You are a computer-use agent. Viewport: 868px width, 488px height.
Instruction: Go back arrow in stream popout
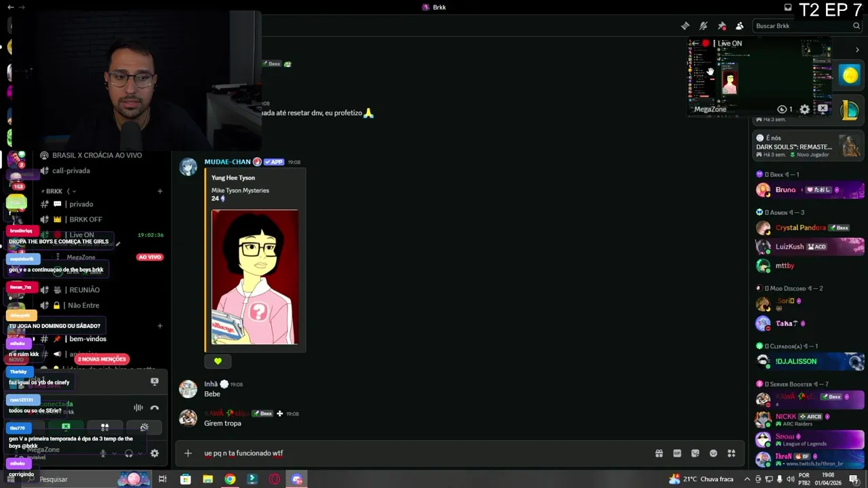pyautogui.click(x=695, y=43)
